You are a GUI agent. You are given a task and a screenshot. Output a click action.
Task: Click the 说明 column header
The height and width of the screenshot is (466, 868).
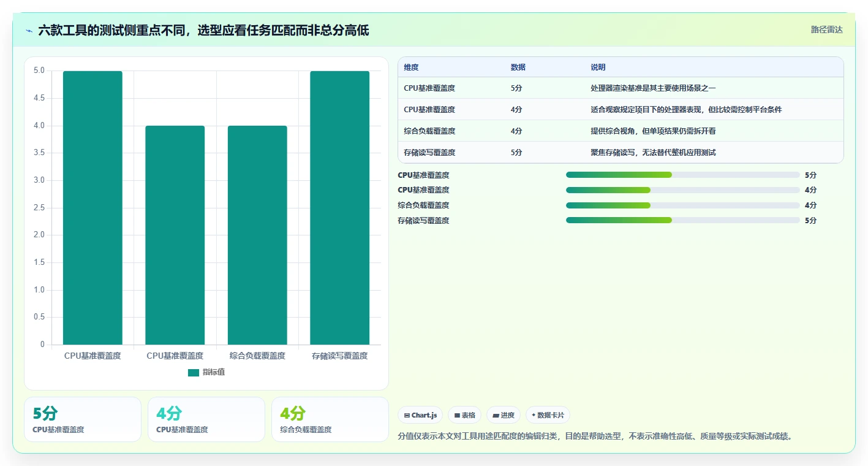[598, 67]
